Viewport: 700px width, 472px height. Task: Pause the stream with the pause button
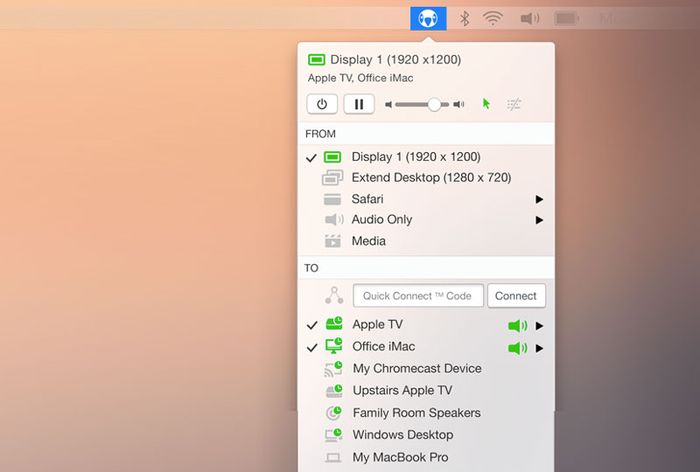[359, 104]
